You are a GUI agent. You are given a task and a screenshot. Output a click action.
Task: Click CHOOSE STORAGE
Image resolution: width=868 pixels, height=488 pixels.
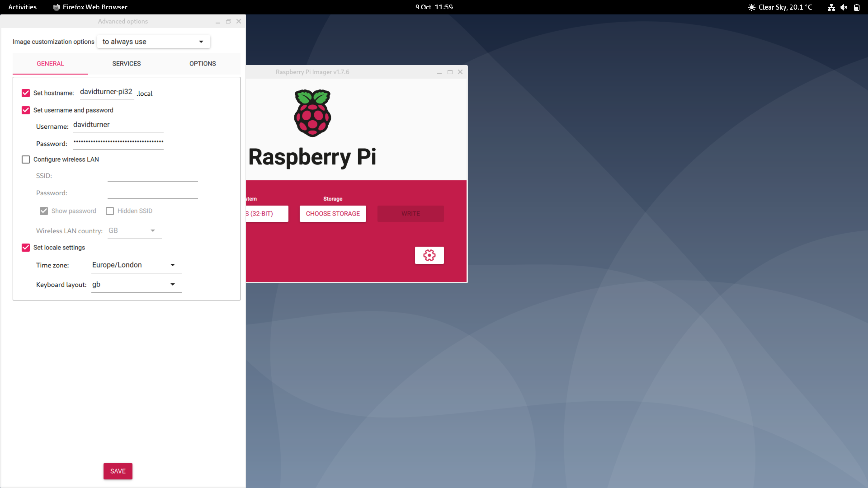pyautogui.click(x=333, y=213)
